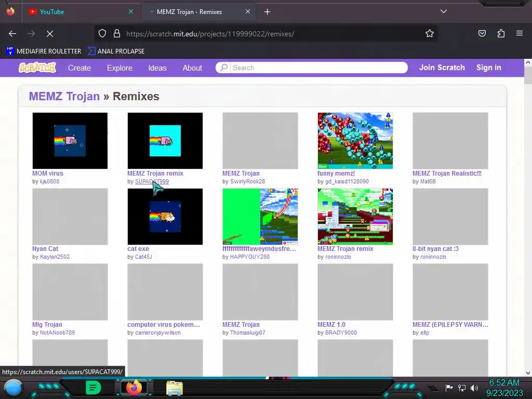Open the MEMZ Trojan remix thumbnail by roninnozlo

[355, 217]
